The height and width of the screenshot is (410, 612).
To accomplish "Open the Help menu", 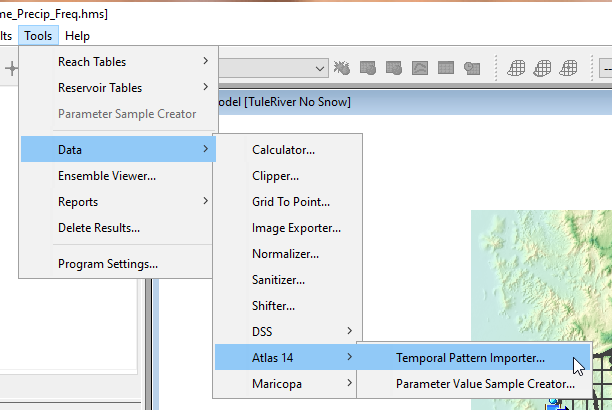I will 77,36.
